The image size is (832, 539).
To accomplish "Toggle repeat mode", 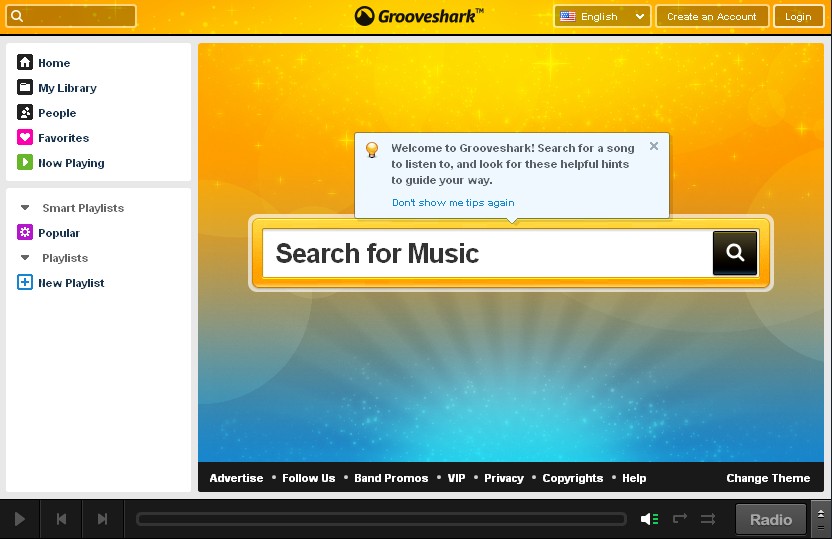I will [680, 518].
